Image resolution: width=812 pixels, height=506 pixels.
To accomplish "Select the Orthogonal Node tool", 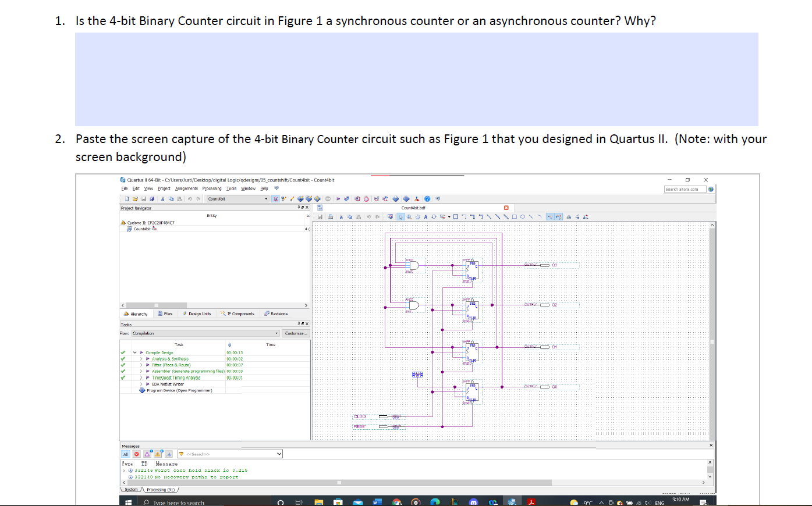I will (x=464, y=216).
